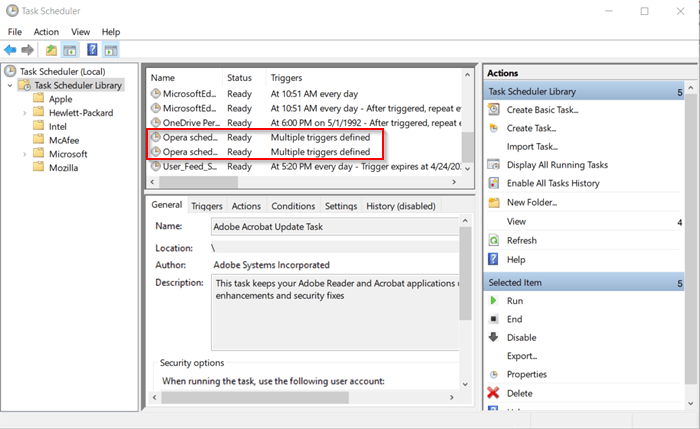Click the Help icon under Task Scheduler Library actions
Image resolution: width=700 pixels, height=429 pixels.
(493, 259)
